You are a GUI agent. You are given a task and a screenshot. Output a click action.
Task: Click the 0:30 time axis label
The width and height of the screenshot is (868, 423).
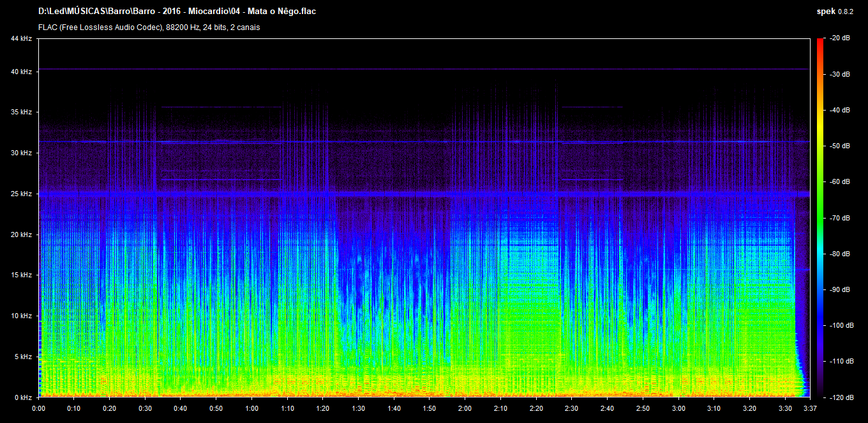pyautogui.click(x=145, y=408)
